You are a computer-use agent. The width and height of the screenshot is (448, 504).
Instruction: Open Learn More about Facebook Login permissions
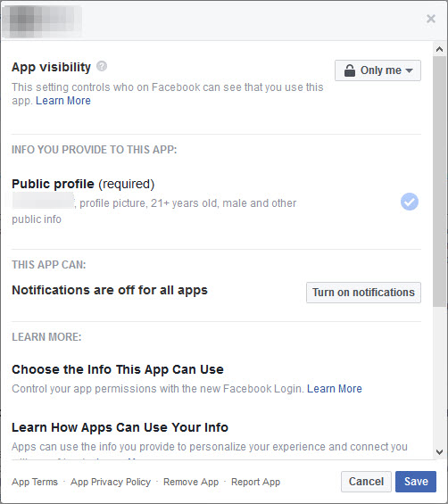335,389
